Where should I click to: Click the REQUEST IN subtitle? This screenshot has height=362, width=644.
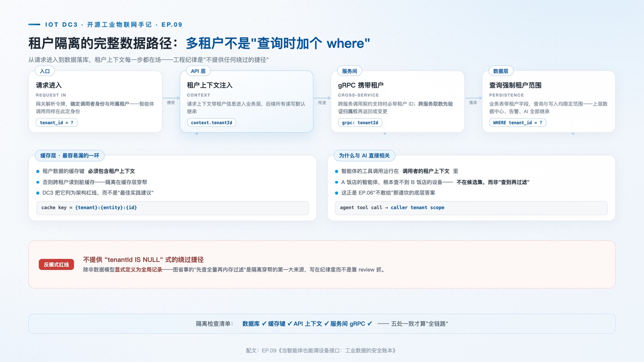(x=51, y=95)
